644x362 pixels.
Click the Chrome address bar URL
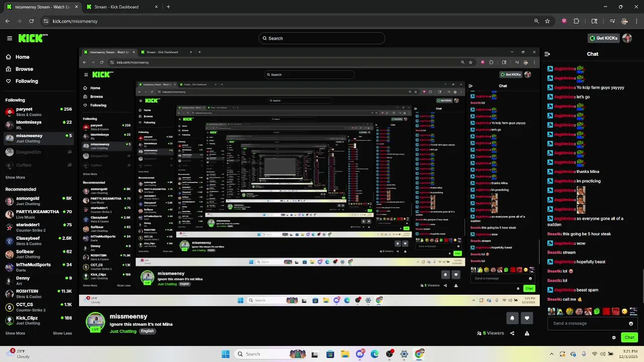75,21
